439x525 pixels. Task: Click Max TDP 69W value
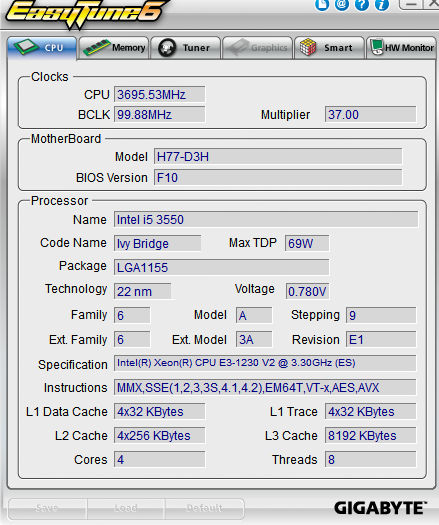coord(307,243)
